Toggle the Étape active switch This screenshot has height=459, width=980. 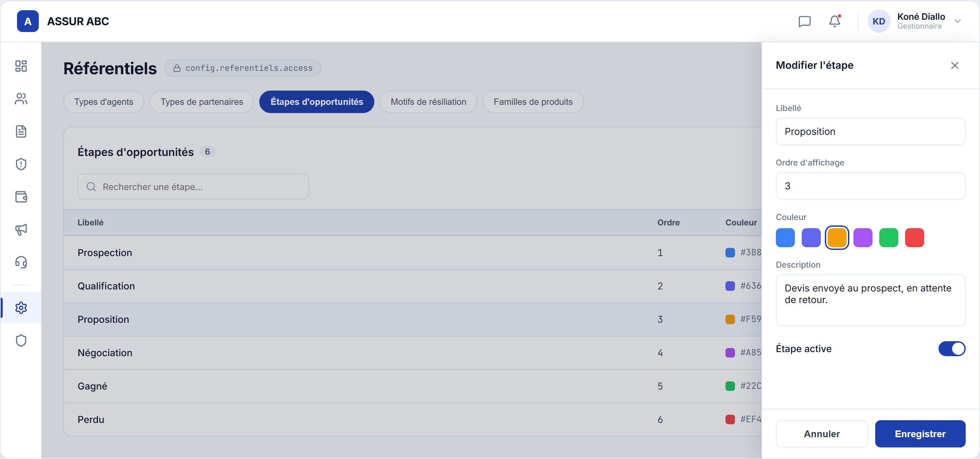pos(951,349)
